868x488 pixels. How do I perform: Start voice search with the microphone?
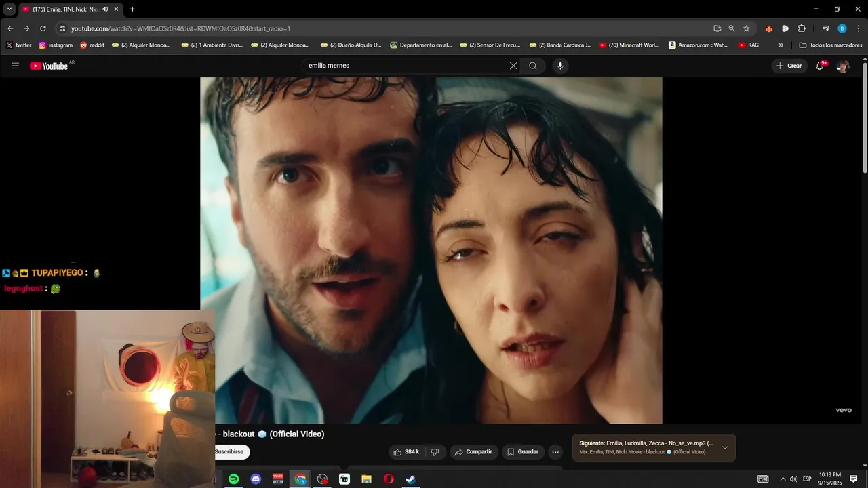(560, 66)
